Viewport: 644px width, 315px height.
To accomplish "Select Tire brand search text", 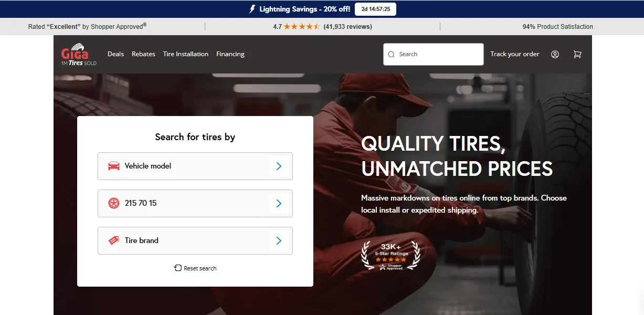I will coord(141,240).
